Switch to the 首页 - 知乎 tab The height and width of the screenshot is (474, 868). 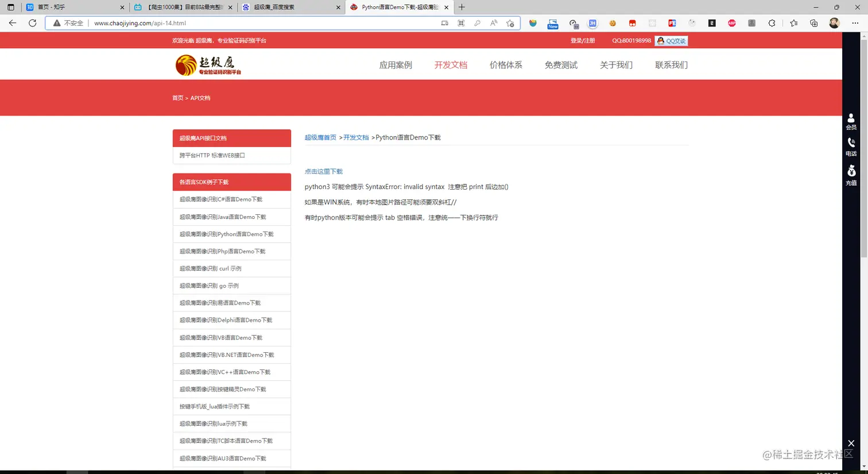tap(76, 7)
